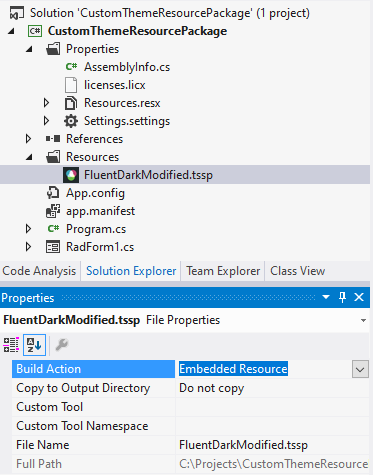Screen dimensions: 373x475
Task: Select App.config file name
Action: (95, 193)
